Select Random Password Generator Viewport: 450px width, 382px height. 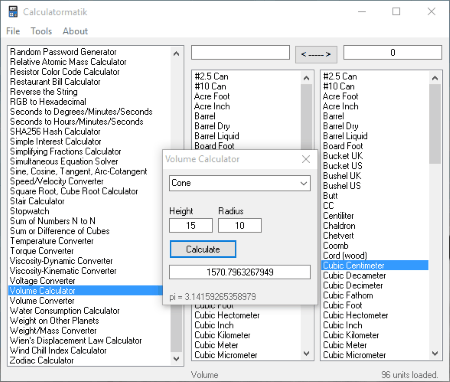[x=63, y=52]
